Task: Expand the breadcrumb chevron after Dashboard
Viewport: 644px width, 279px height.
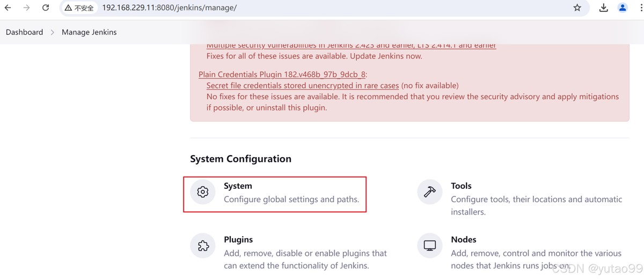Action: click(x=53, y=32)
